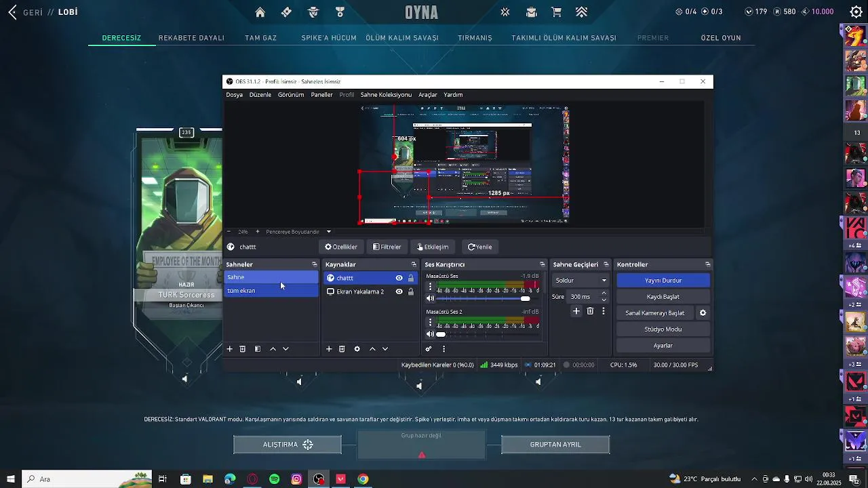This screenshot has height=488, width=868.
Task: Open Görünüm menu in OBS
Action: click(x=291, y=95)
